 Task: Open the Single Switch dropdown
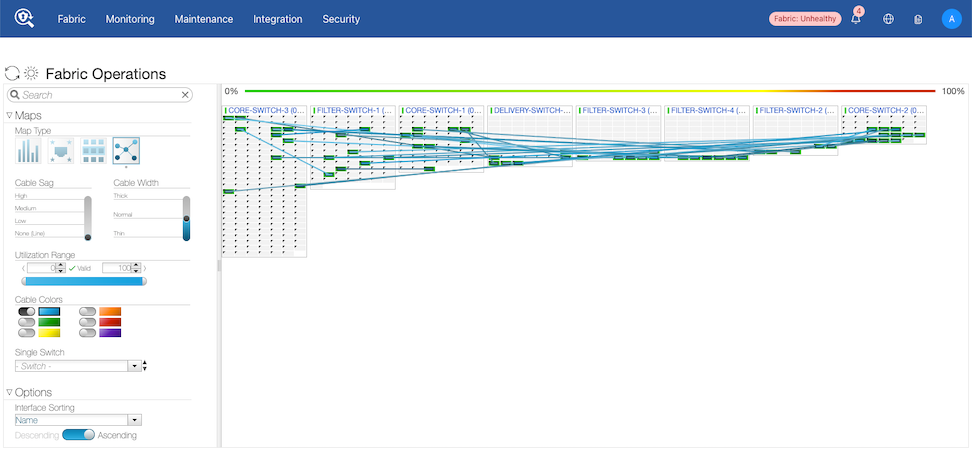pyautogui.click(x=79, y=366)
